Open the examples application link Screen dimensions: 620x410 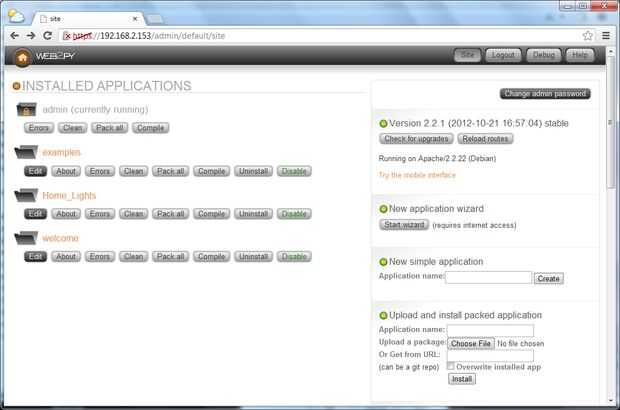(x=61, y=152)
